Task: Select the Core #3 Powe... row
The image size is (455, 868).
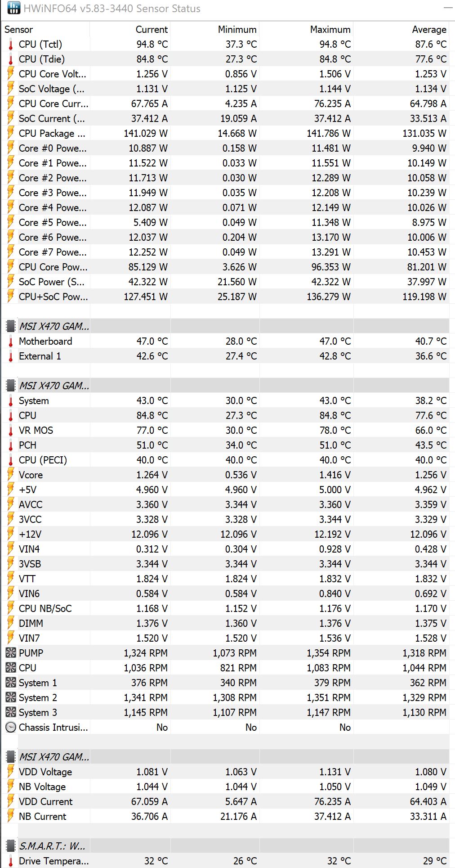Action: (225, 193)
